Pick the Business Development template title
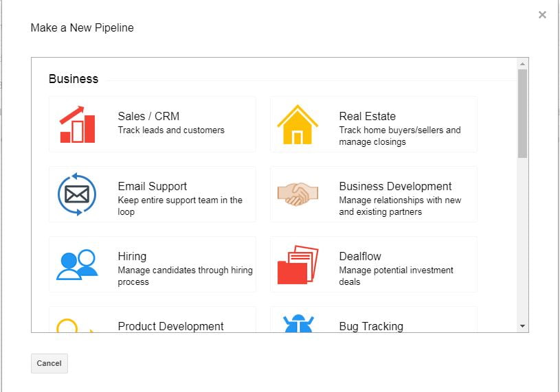560x392 pixels. coord(395,186)
